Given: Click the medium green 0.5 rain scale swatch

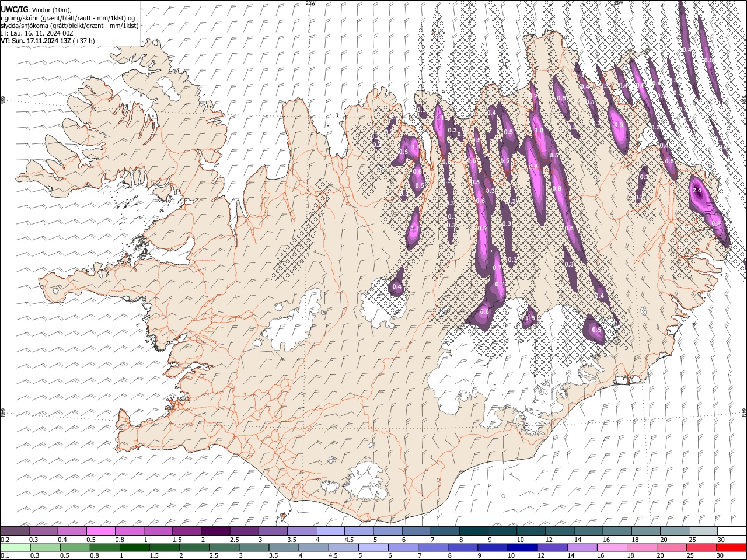Looking at the screenshot, I should tap(75, 547).
